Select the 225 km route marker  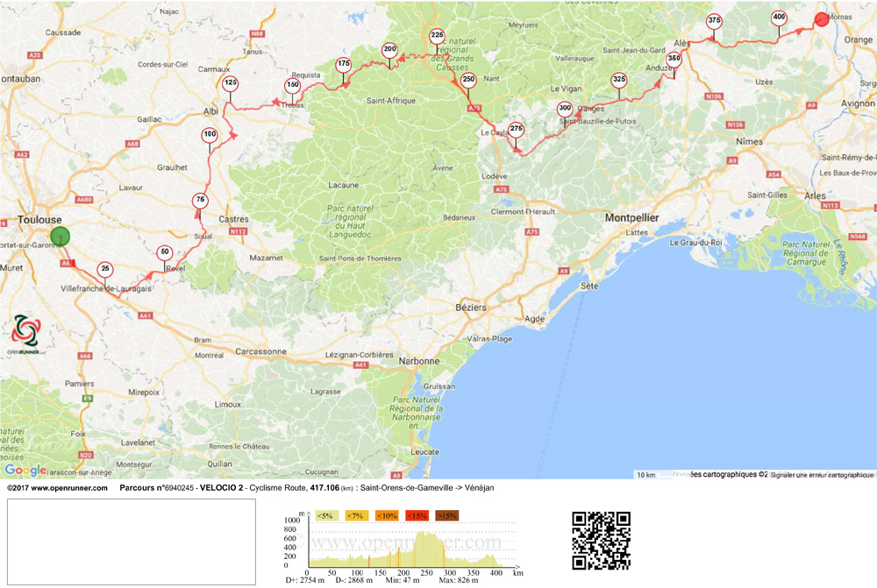(x=438, y=36)
